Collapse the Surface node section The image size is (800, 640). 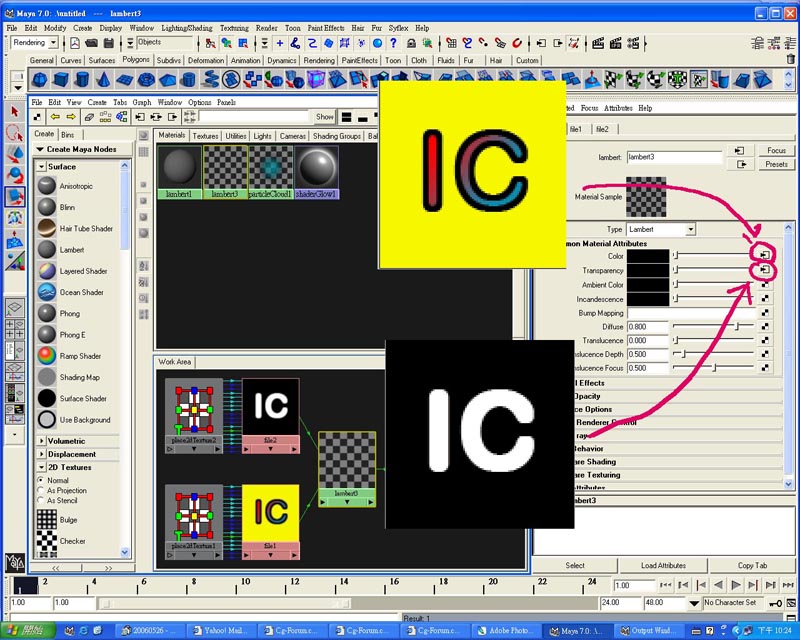(x=41, y=167)
